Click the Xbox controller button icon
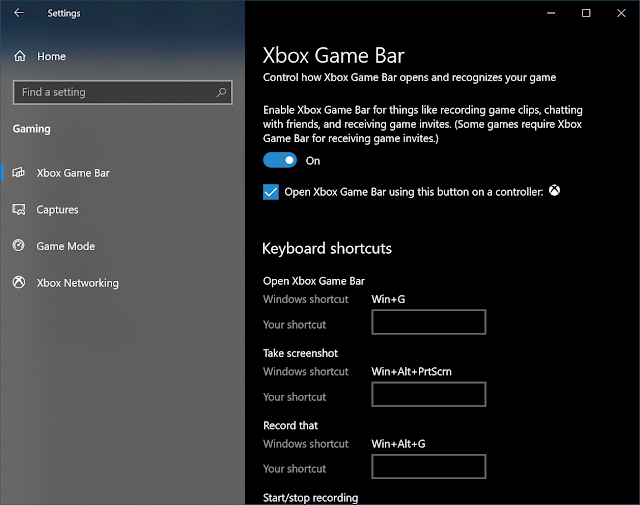Image resolution: width=640 pixels, height=505 pixels. (x=554, y=191)
